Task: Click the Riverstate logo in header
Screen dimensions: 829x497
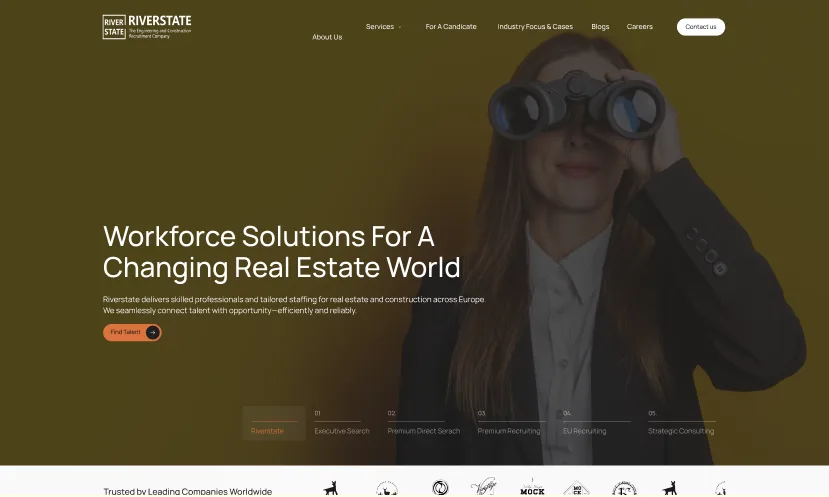Action: 147,26
